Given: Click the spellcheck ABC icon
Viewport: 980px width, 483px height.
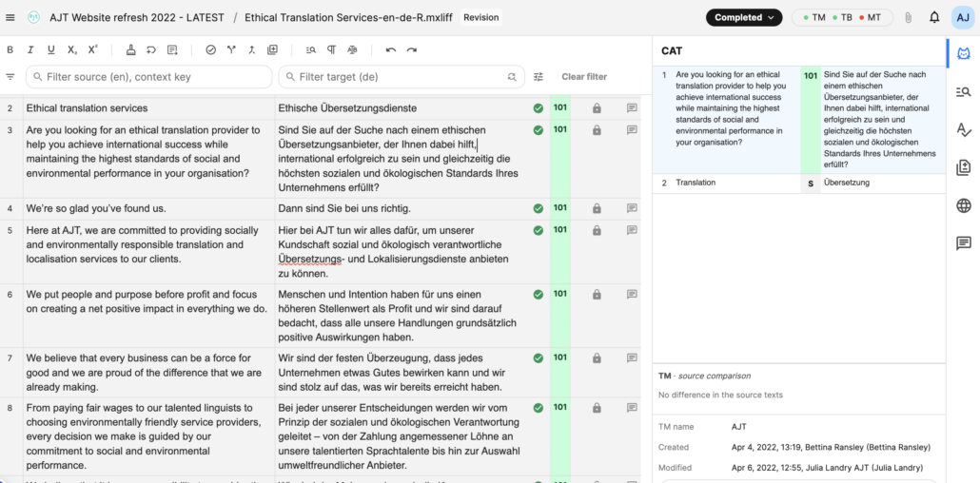Looking at the screenshot, I should pos(352,50).
